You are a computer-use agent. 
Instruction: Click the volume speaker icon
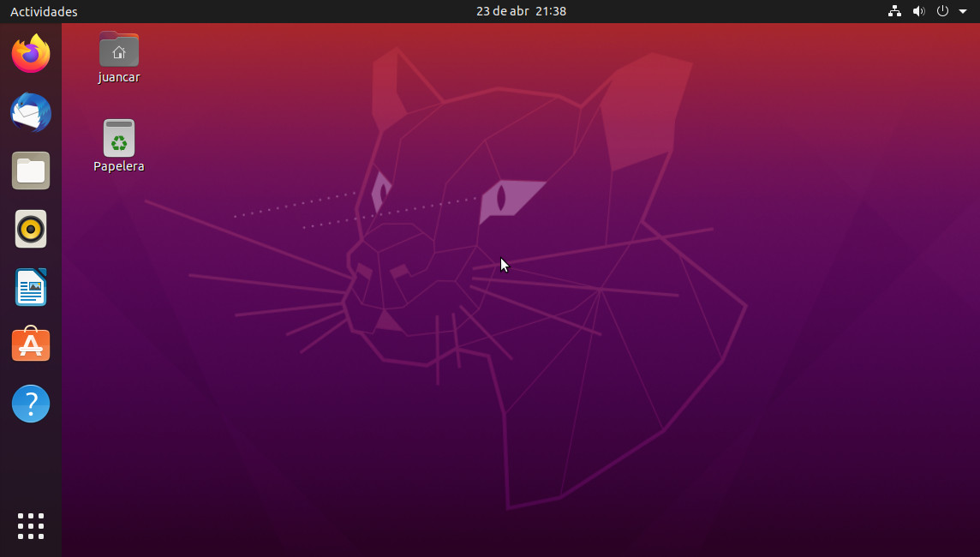pyautogui.click(x=918, y=11)
